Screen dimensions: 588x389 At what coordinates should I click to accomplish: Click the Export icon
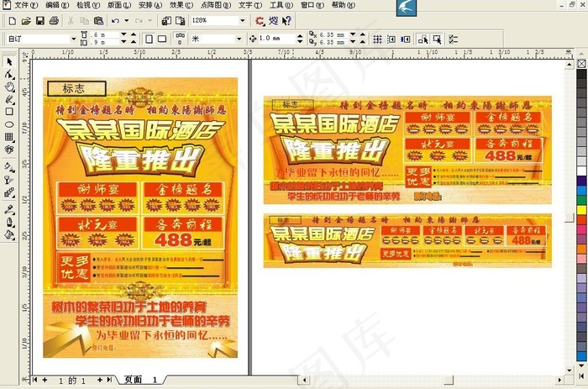click(x=181, y=21)
